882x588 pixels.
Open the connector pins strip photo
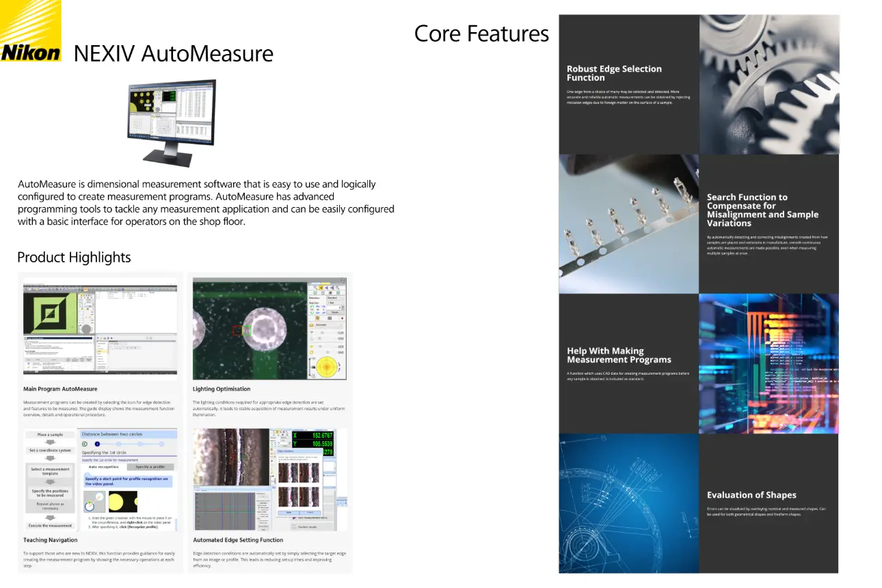coord(628,224)
